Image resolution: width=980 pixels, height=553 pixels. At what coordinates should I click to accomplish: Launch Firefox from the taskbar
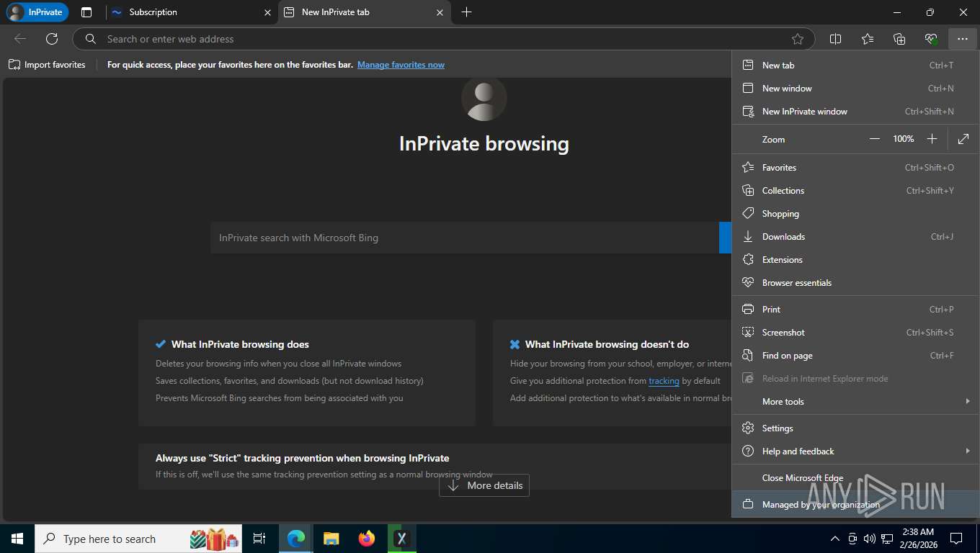(367, 539)
